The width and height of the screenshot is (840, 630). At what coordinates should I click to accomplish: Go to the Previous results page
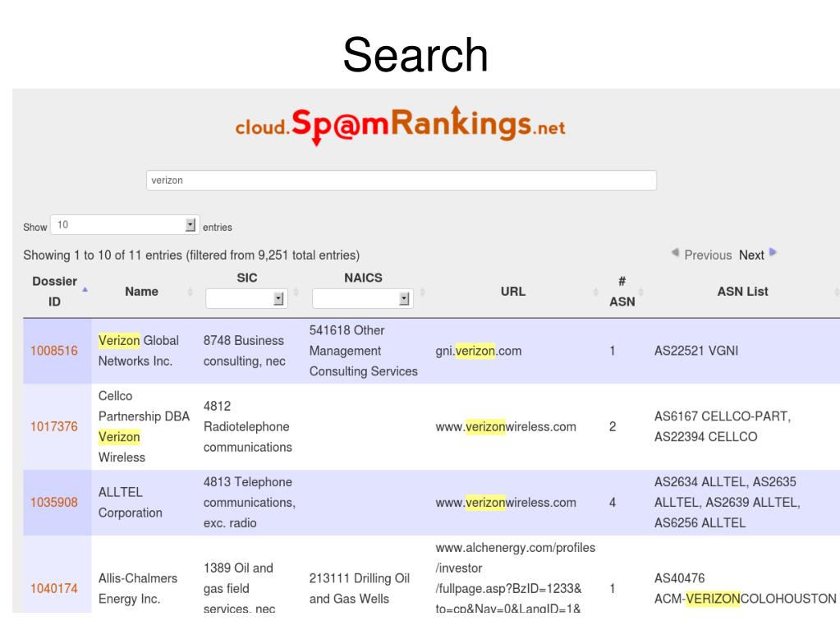point(708,255)
